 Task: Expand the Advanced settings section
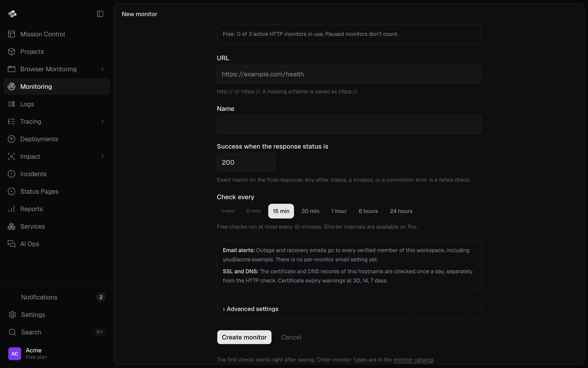click(349, 309)
